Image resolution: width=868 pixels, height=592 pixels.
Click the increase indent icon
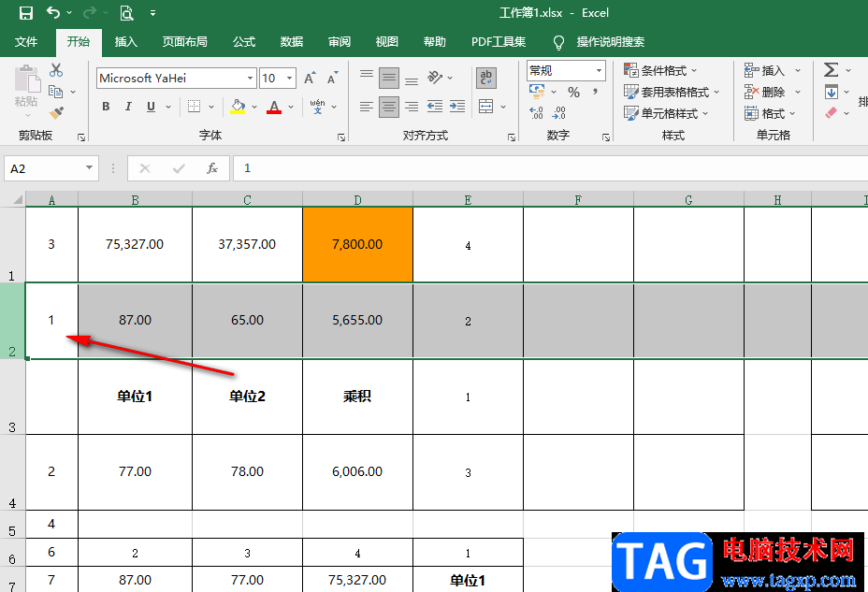(x=457, y=107)
